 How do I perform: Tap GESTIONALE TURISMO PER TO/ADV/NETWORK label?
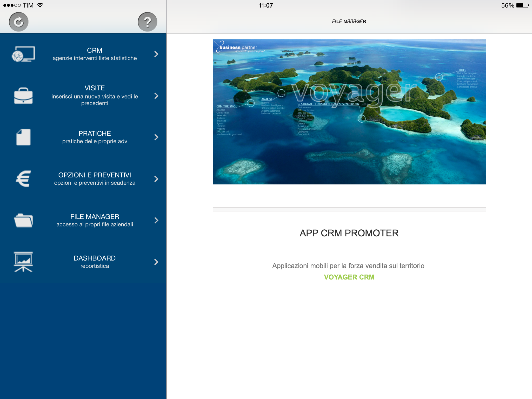328,104
